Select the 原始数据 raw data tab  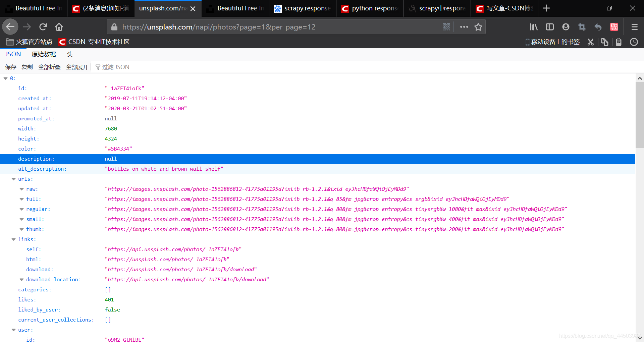click(44, 54)
